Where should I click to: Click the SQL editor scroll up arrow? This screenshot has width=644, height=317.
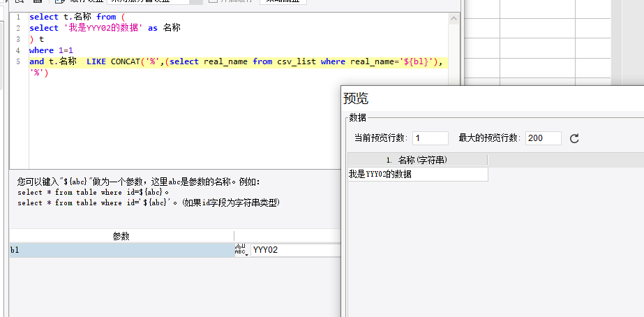tap(454, 18)
